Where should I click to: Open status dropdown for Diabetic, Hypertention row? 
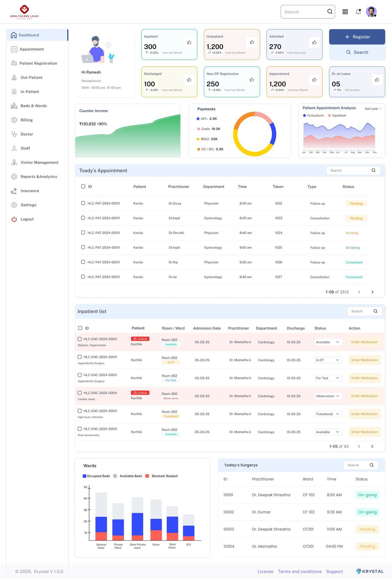point(328,342)
